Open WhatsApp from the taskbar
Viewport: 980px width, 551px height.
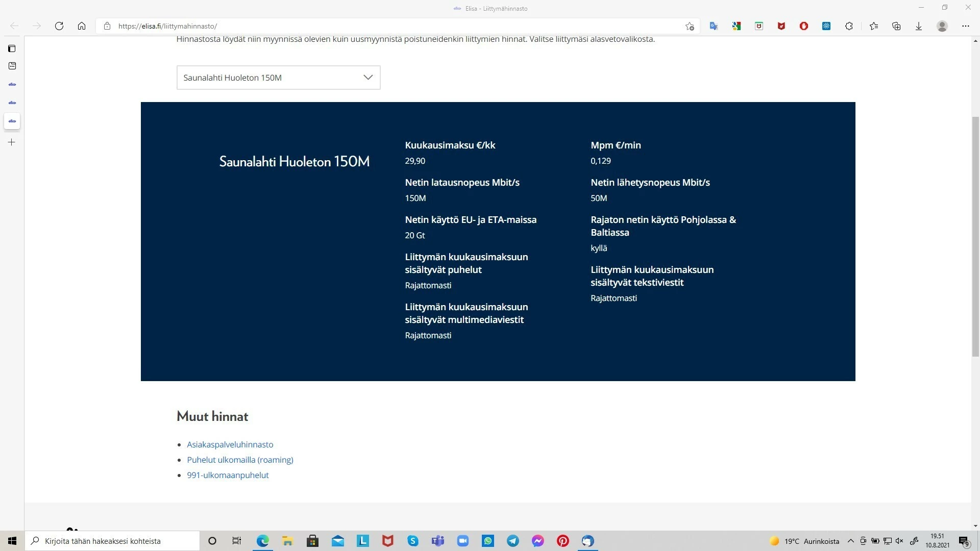pyautogui.click(x=488, y=541)
